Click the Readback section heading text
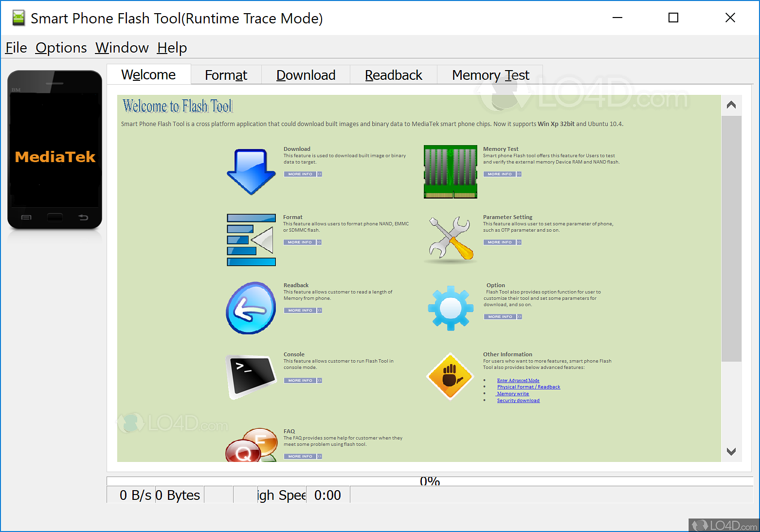Image resolution: width=760 pixels, height=532 pixels. (296, 285)
